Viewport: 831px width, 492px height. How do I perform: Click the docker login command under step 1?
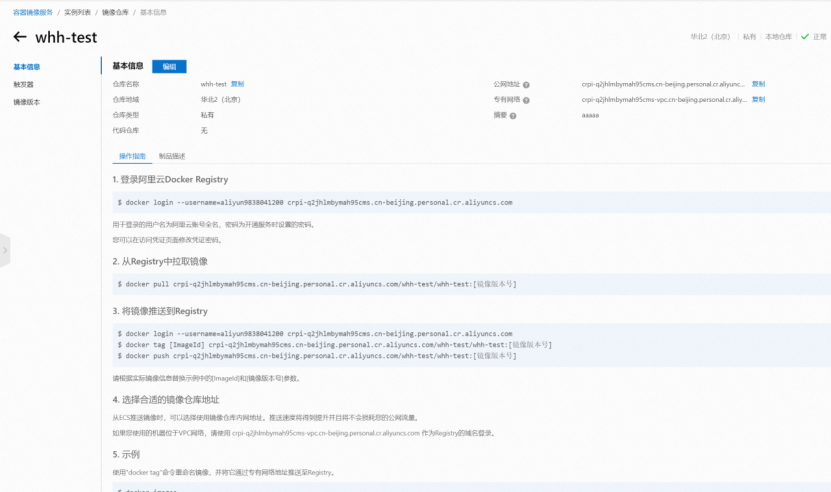pos(315,203)
